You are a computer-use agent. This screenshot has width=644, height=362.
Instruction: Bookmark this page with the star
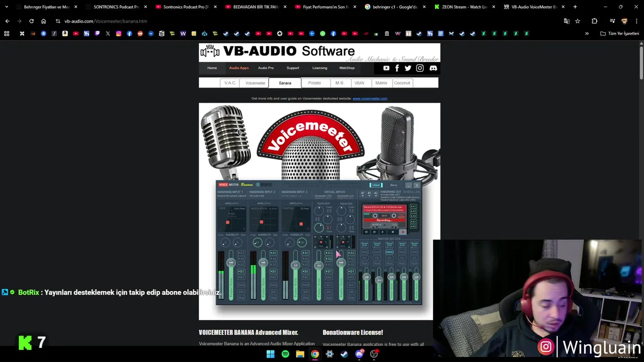point(578,21)
